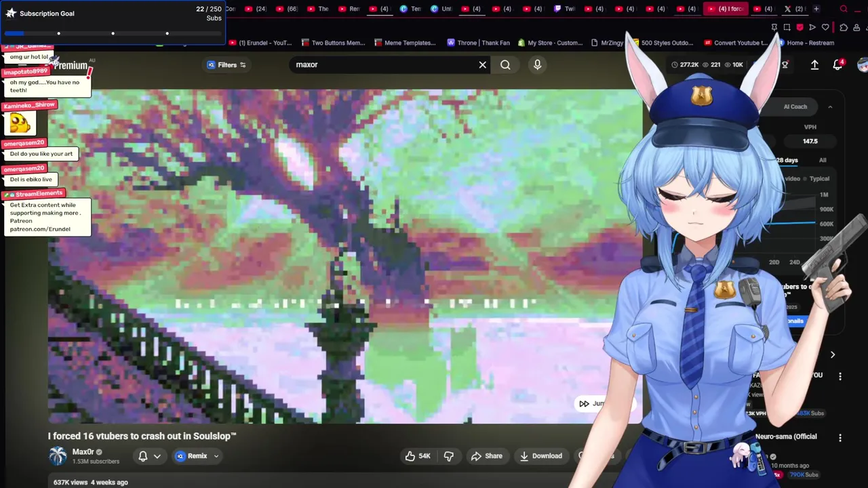Click the VPH value 147.5
The width and height of the screenshot is (868, 488).
click(810, 142)
